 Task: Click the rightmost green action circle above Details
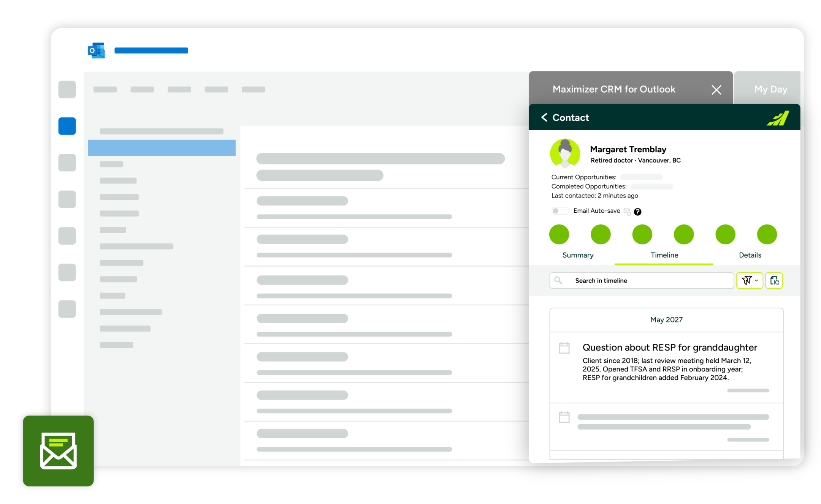pyautogui.click(x=767, y=234)
